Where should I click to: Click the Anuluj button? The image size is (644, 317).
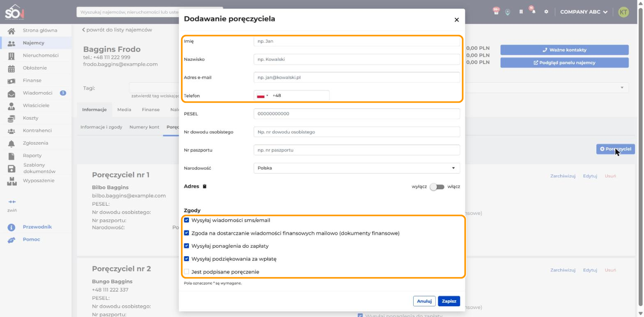[424, 301]
